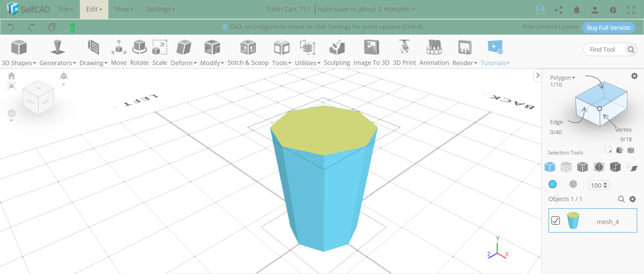Enable the solid cube selection mode

click(x=550, y=167)
